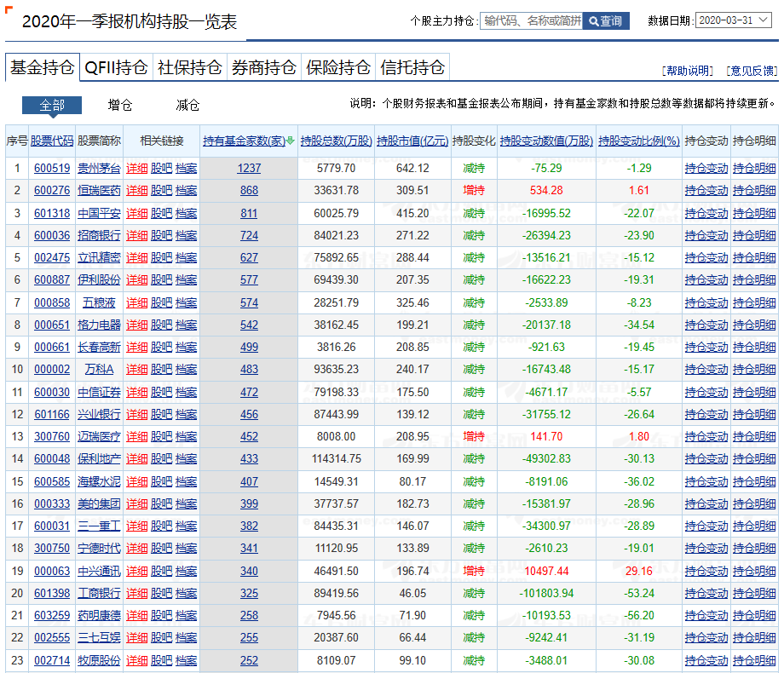Click the green sort arrow icon

291,141
